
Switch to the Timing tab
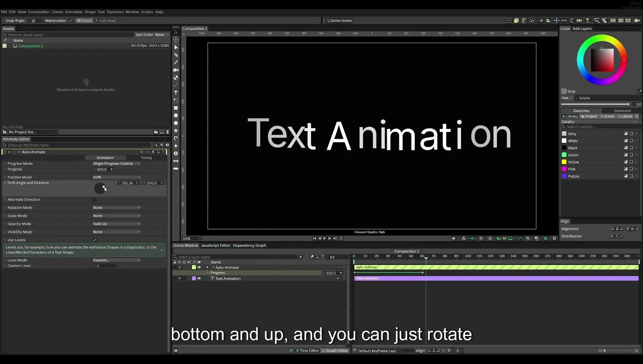tap(146, 158)
